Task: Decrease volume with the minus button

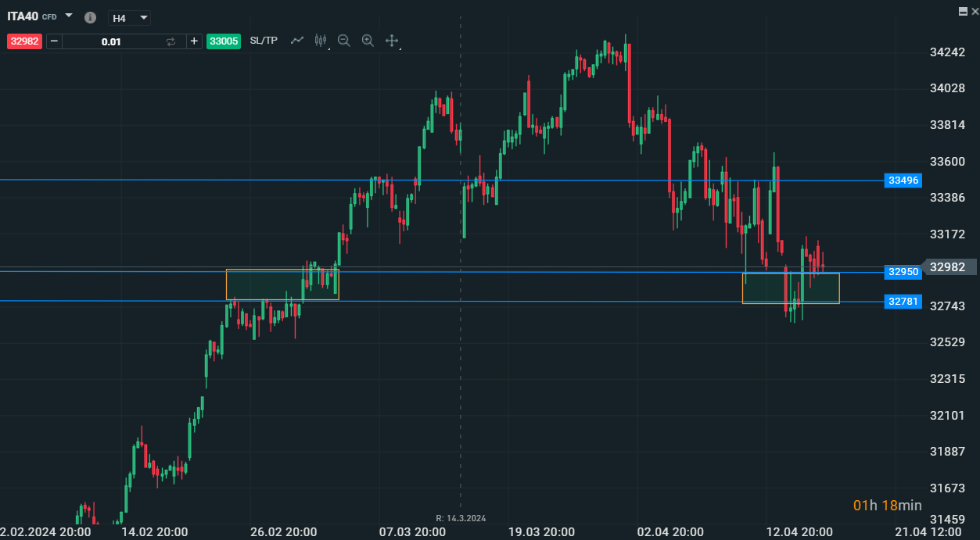Action: coord(54,41)
